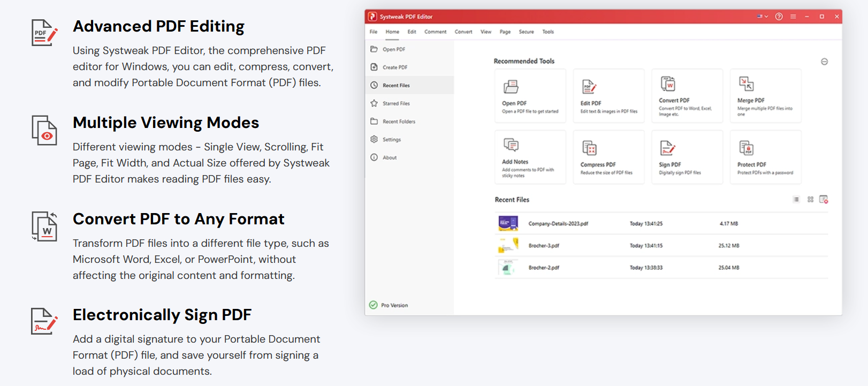
Task: Click the Add Notes tool card
Action: click(x=530, y=157)
